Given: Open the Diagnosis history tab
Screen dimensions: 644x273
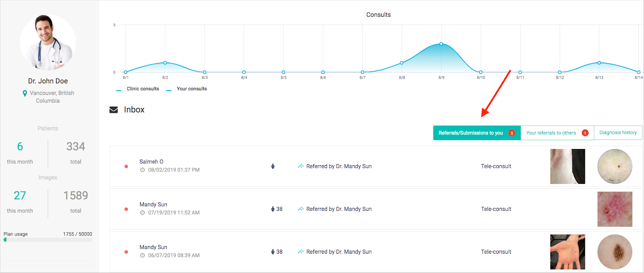Looking at the screenshot, I should pos(618,132).
